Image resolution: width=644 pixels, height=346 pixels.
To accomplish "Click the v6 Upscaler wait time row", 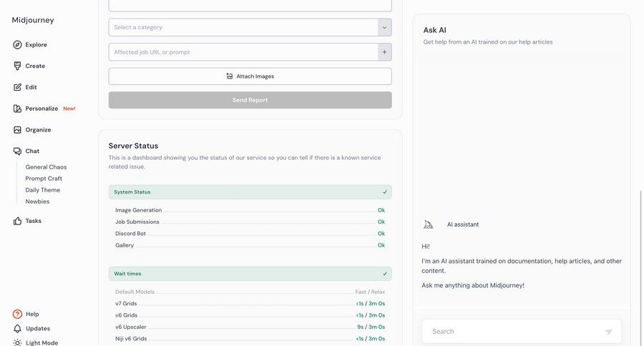I will pyautogui.click(x=250, y=327).
